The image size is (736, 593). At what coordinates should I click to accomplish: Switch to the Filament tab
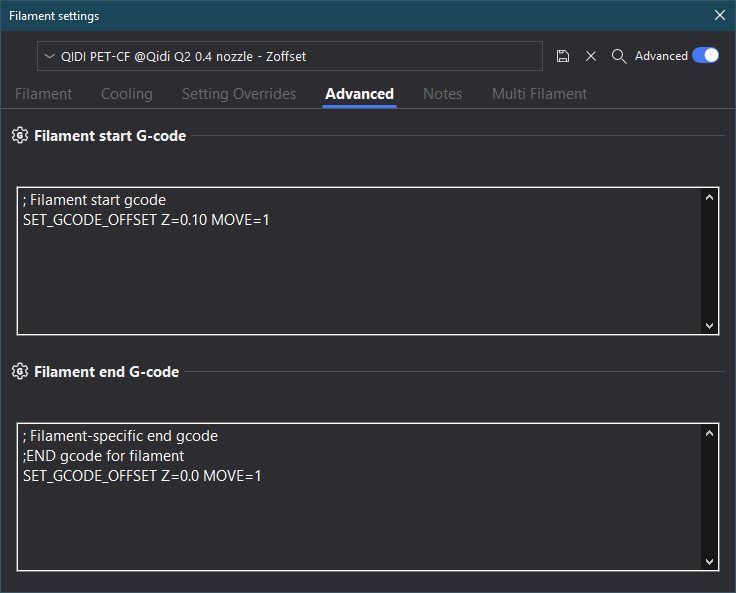point(44,94)
